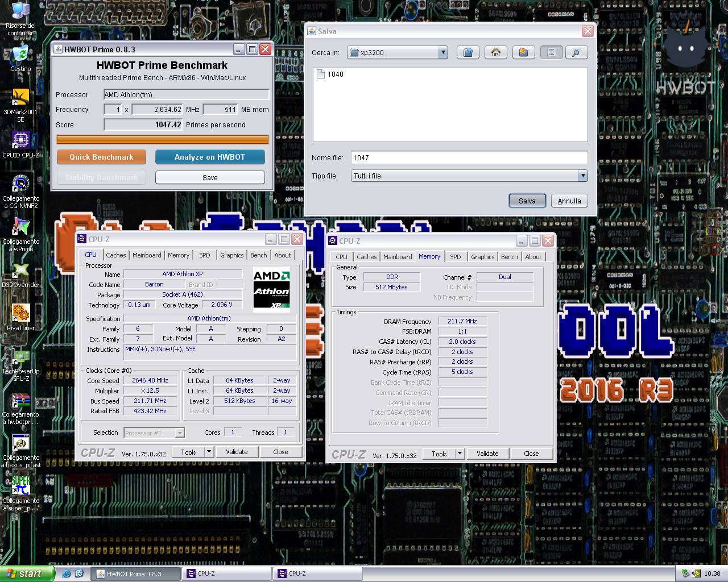Click Validate button in right CPU-Z window
Screen dimensions: 728x582
tap(487, 454)
